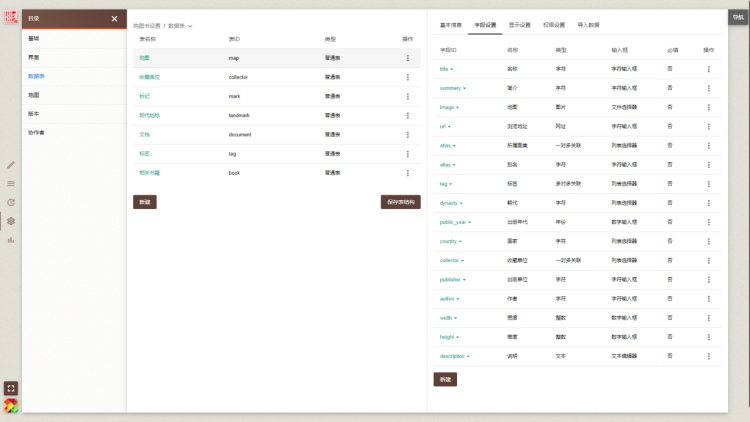The image size is (750, 422).
Task: Click 新建 button below the field list
Action: pyautogui.click(x=445, y=379)
